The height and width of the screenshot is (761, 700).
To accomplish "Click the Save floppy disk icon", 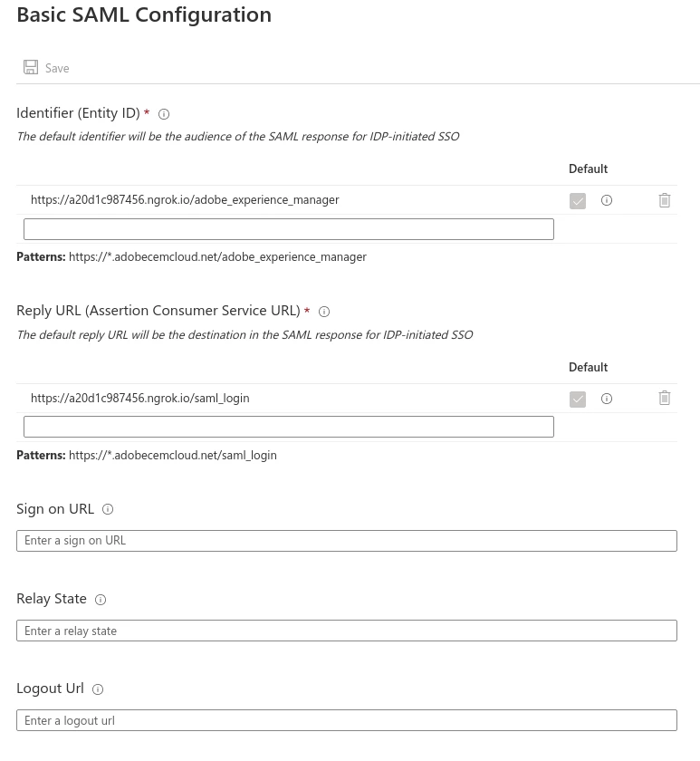I will [31, 68].
